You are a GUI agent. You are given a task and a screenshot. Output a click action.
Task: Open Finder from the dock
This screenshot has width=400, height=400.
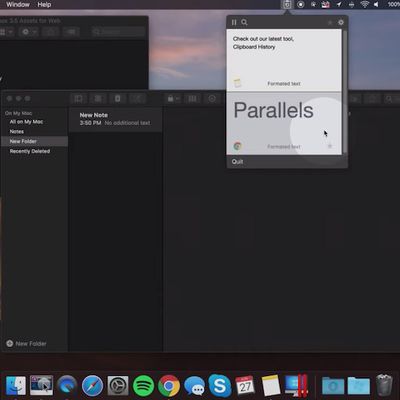click(16, 386)
